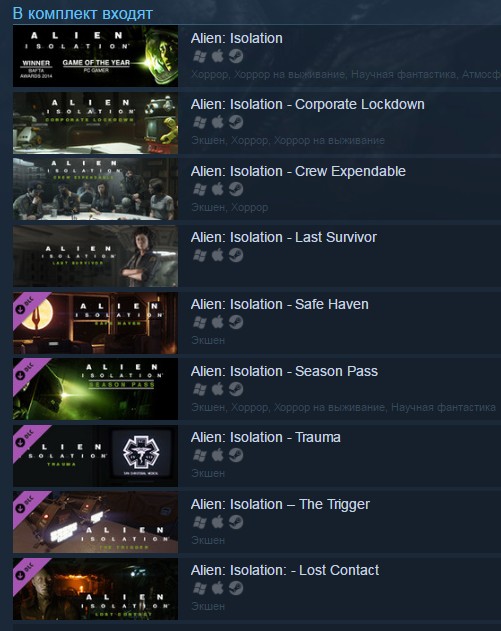Click Steam icon under Crew Expendable
Image resolution: width=501 pixels, height=631 pixels.
(236, 189)
